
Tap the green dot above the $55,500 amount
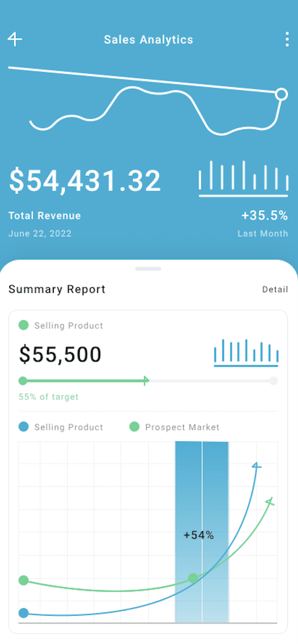[24, 326]
